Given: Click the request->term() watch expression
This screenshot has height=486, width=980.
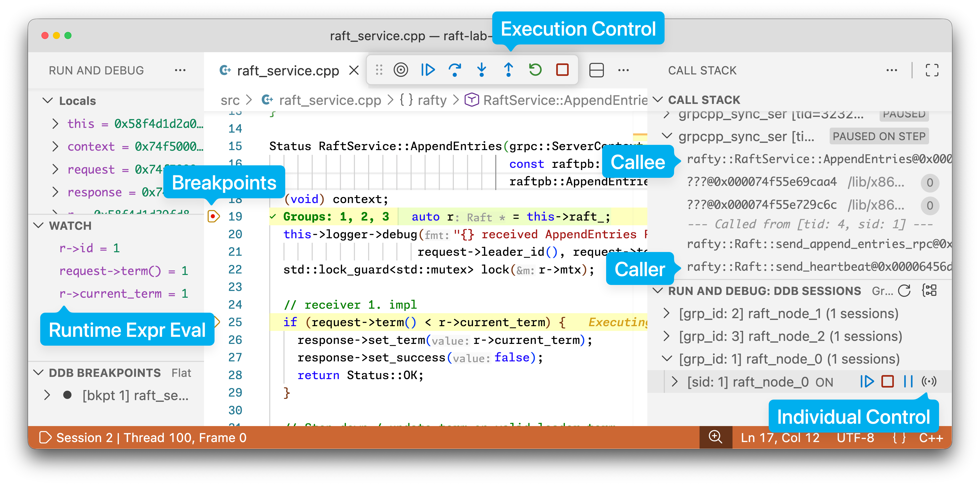Looking at the screenshot, I should click(124, 271).
